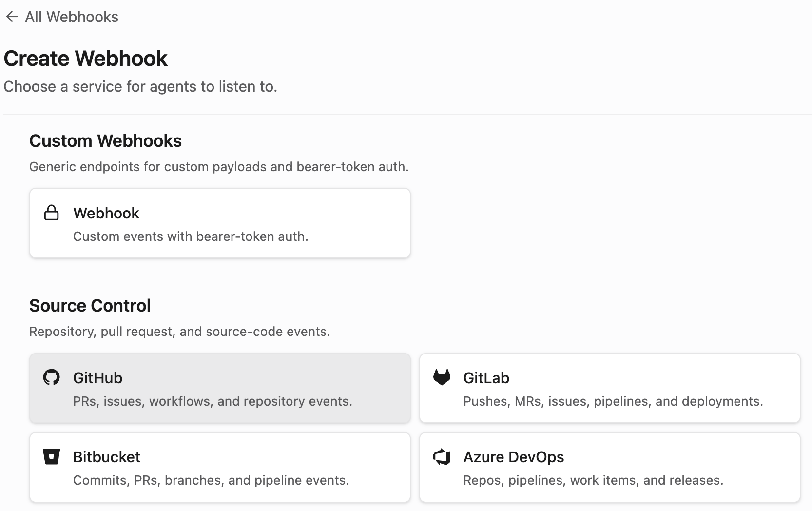This screenshot has width=812, height=511.
Task: Select the GitHub octocat logo icon
Action: click(51, 377)
